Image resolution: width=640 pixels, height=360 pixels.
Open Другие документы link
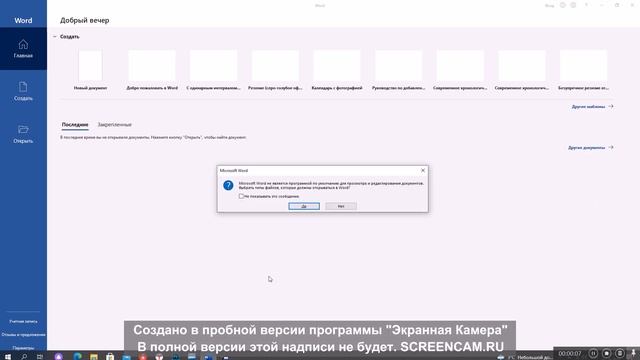pos(591,147)
